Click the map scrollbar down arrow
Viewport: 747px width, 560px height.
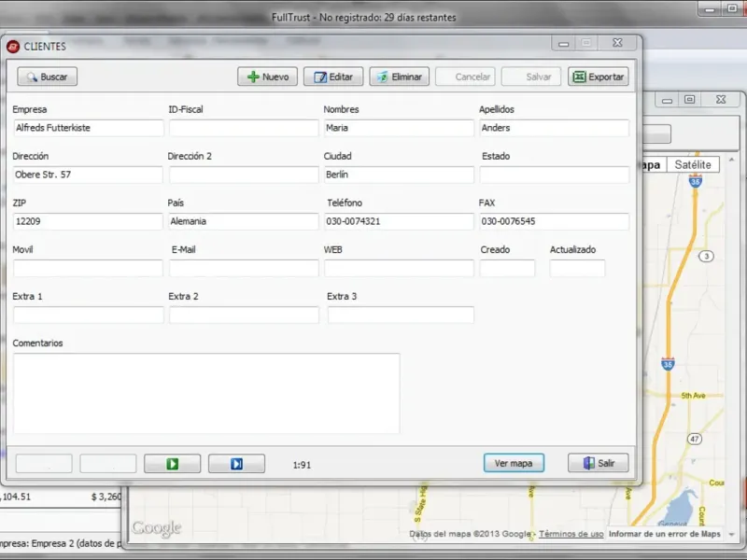pyautogui.click(x=732, y=534)
